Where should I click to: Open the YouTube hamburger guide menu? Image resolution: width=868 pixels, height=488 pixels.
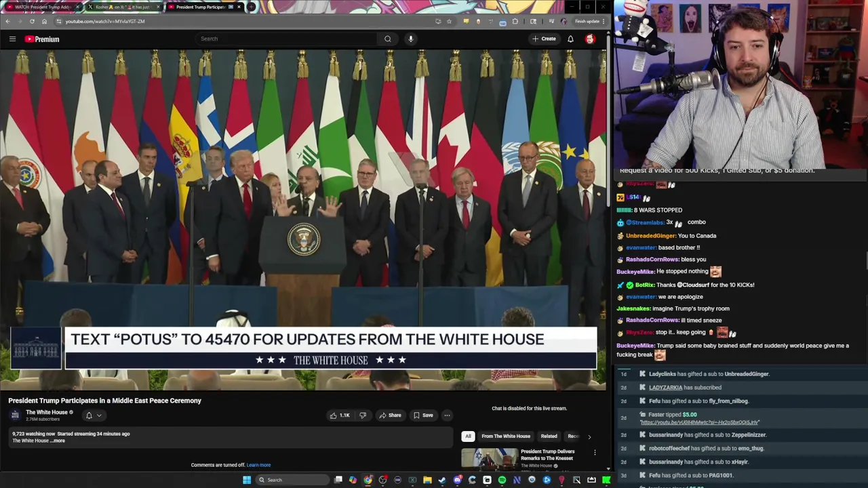click(12, 39)
